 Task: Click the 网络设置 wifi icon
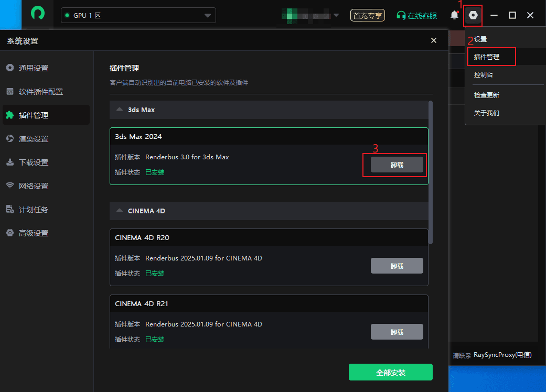click(10, 186)
